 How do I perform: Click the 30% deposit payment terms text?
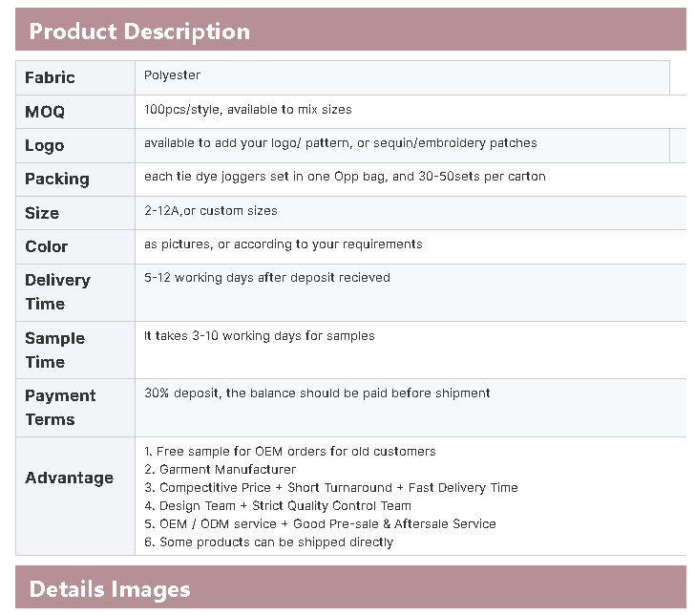317,393
